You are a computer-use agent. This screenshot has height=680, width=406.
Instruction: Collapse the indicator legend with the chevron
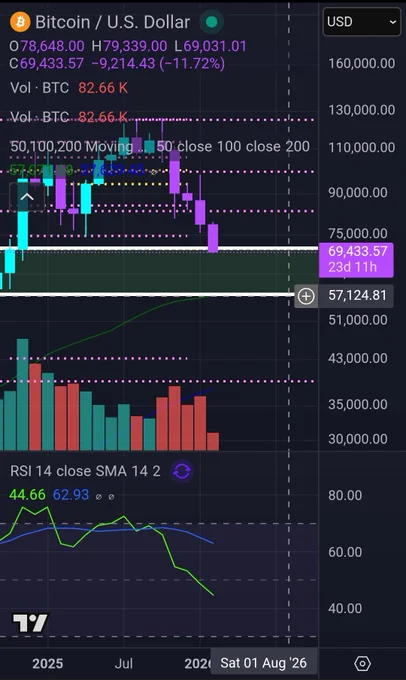27,197
